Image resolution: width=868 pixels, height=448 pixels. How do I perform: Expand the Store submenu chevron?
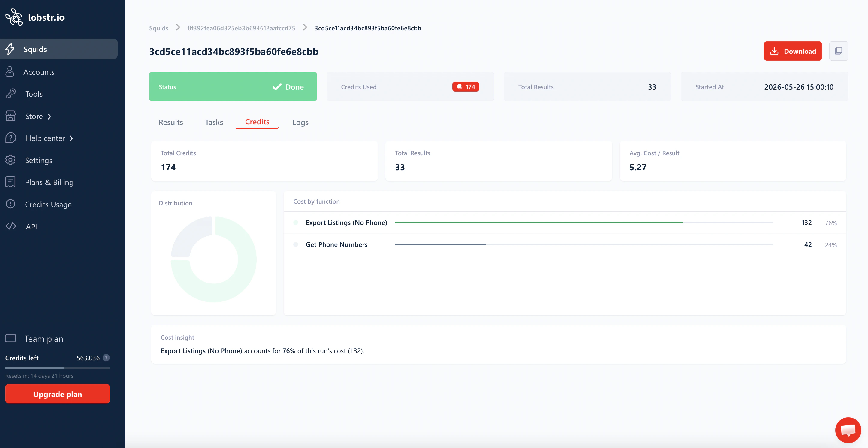50,117
